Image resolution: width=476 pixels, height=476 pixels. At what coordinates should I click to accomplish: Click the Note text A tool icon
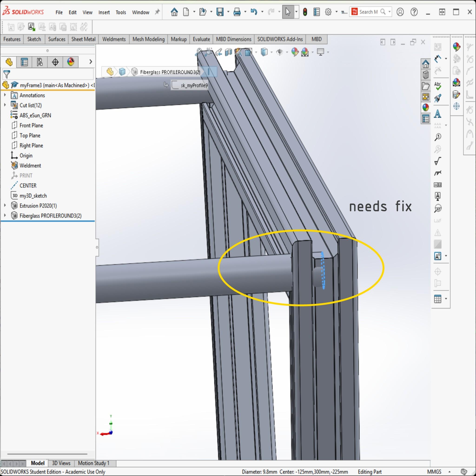(x=438, y=114)
